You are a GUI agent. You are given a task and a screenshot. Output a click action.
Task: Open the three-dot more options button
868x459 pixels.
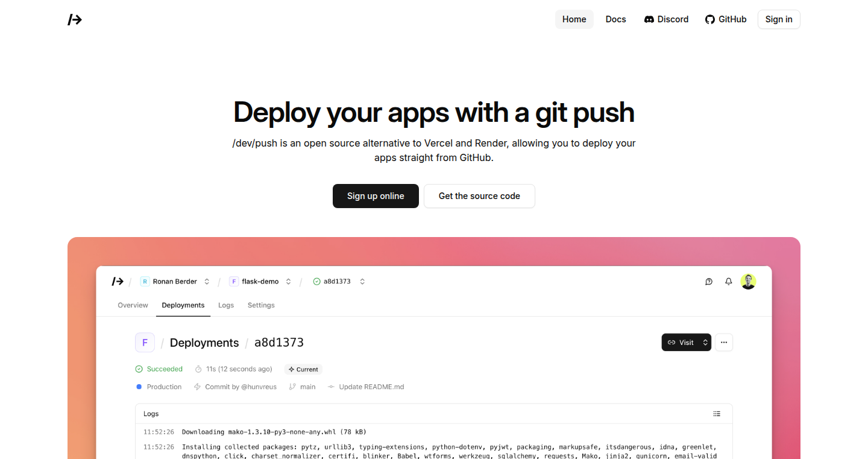tap(724, 342)
